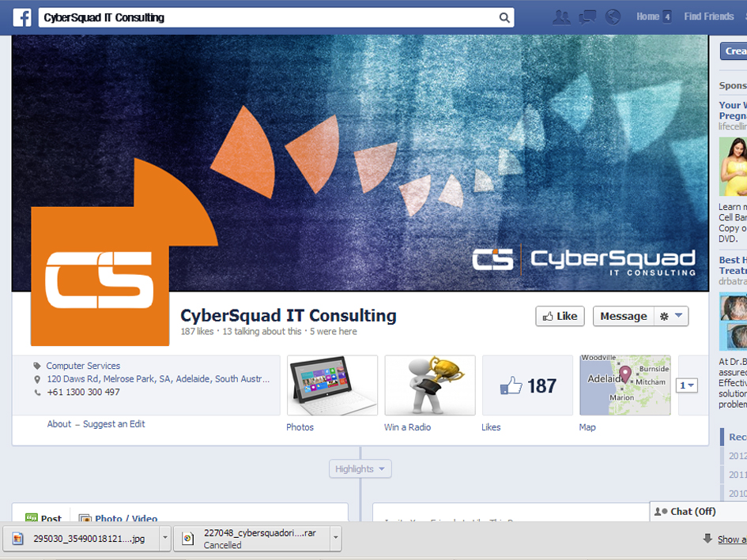Click the search magnifier icon

tap(504, 17)
